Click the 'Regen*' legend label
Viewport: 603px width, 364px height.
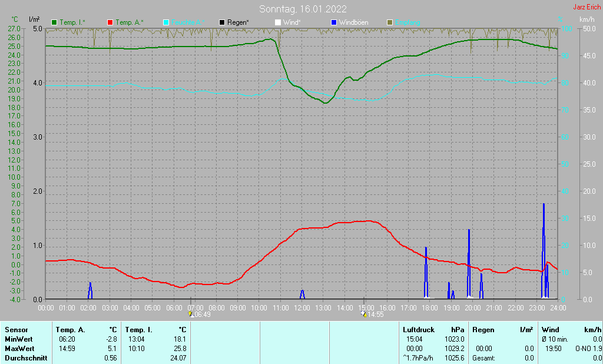click(238, 22)
